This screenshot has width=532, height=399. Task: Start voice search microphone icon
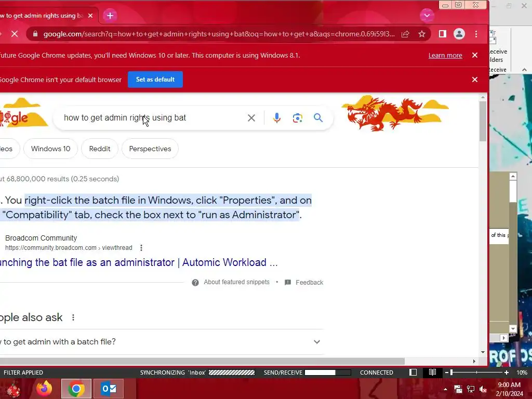[x=277, y=118]
